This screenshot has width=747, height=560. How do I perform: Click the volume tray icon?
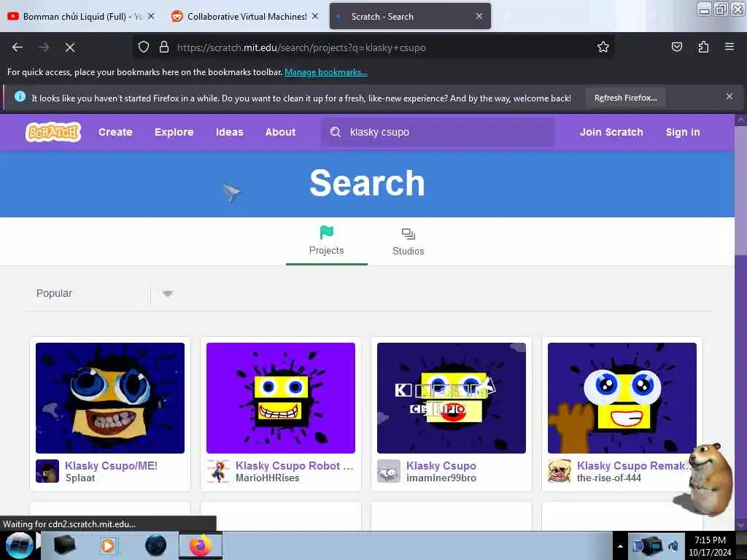[x=673, y=545]
